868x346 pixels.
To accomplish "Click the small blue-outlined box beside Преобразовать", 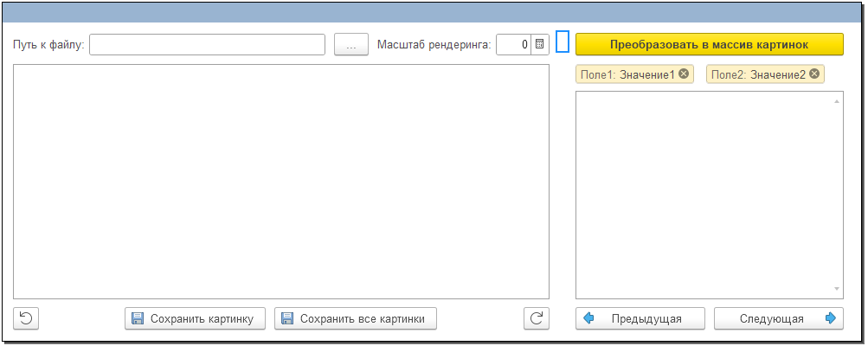I will pos(562,42).
